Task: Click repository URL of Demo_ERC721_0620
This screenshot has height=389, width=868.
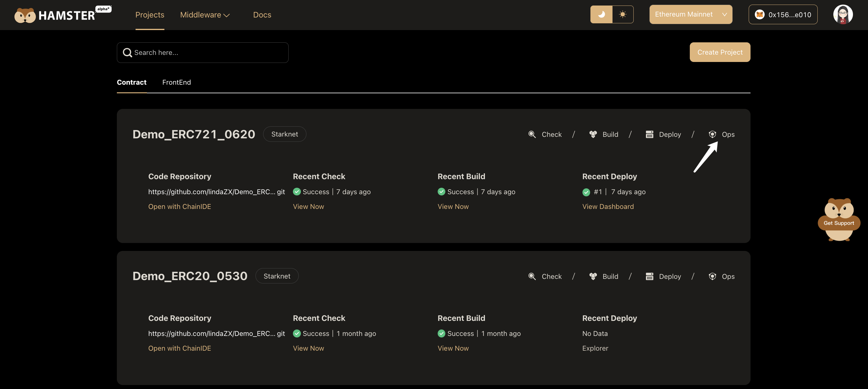Action: 216,192
